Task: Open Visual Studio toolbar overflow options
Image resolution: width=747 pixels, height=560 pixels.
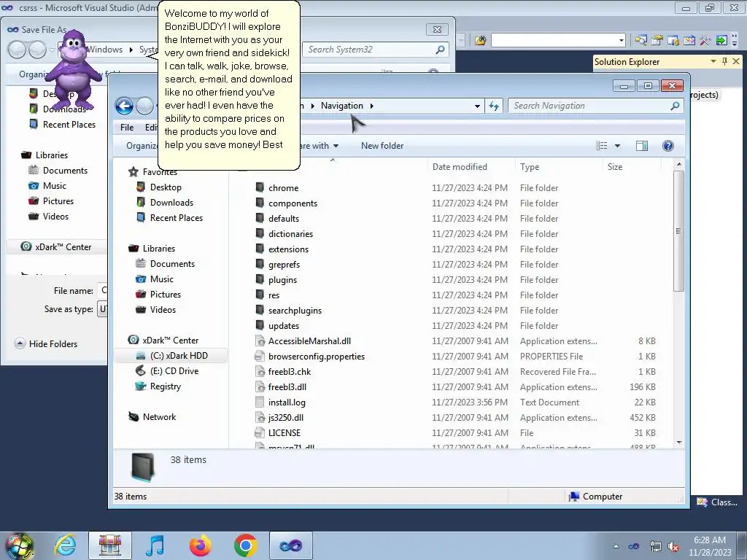Action: 735,41
